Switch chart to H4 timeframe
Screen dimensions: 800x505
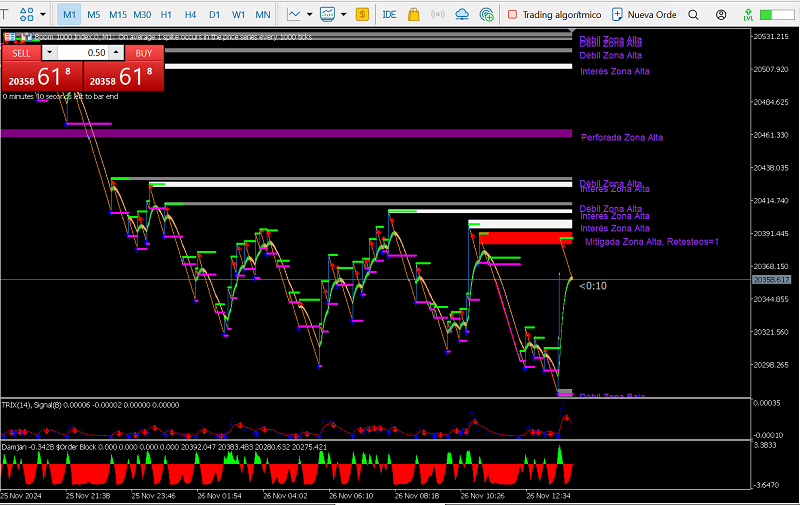(x=190, y=15)
